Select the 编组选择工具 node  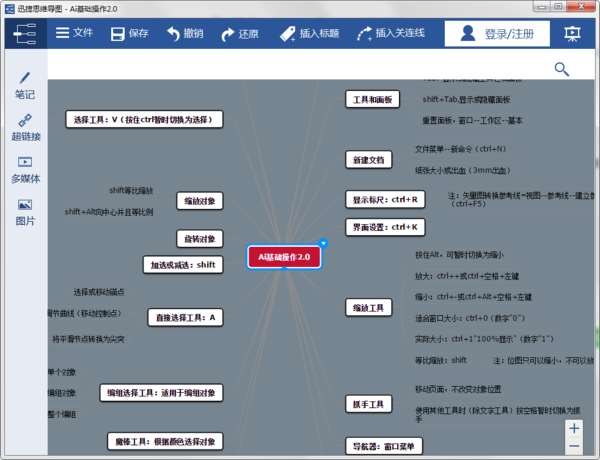coord(161,393)
